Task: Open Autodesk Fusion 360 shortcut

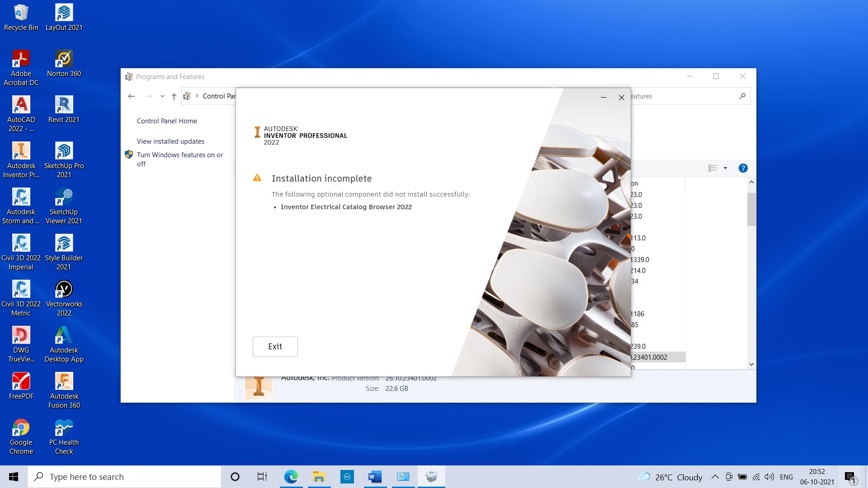Action: click(x=64, y=391)
